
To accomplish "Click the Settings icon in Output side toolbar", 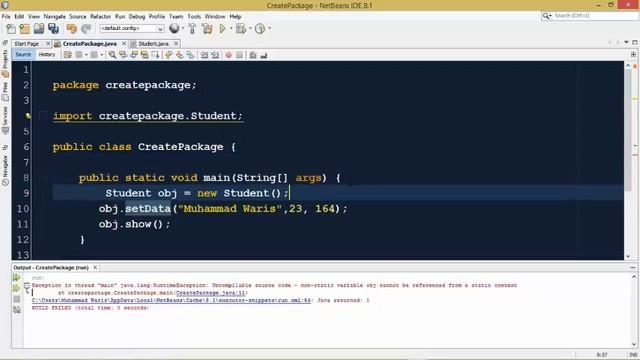I will 16,310.
